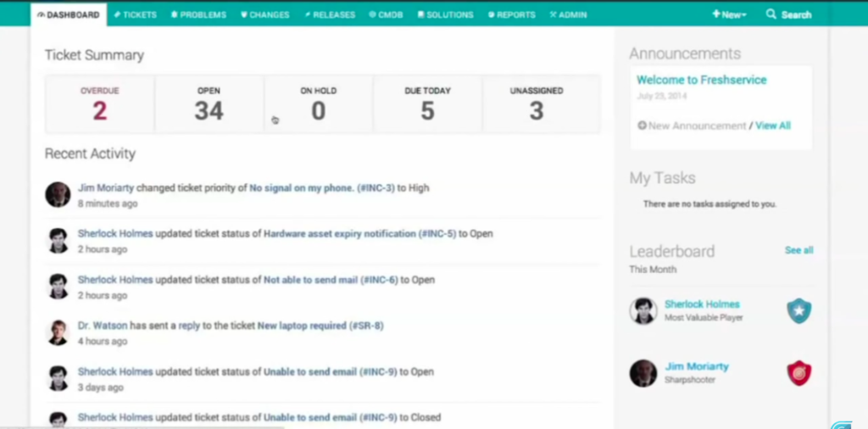Switch to the Admin tab

[568, 15]
